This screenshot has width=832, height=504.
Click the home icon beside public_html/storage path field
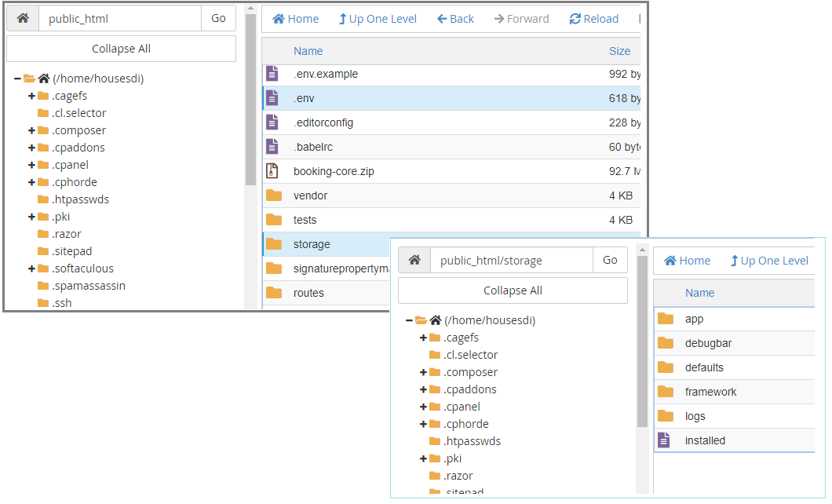(x=414, y=261)
